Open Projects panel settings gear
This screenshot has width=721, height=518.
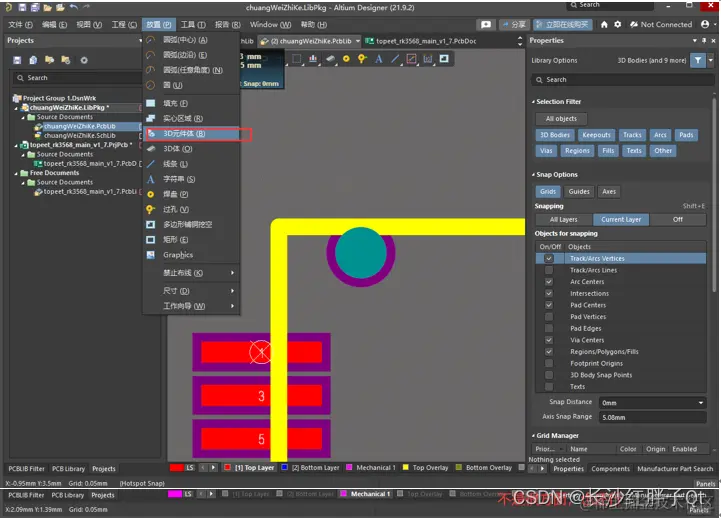pyautogui.click(x=84, y=60)
